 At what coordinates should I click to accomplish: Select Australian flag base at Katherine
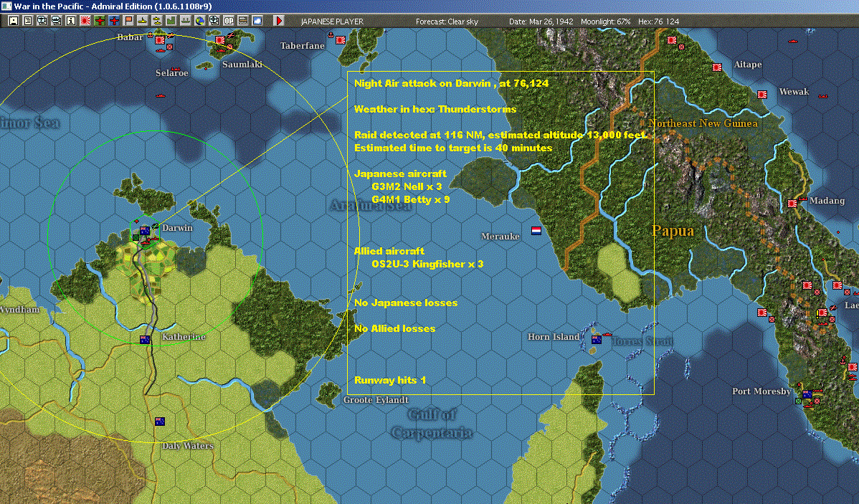145,340
